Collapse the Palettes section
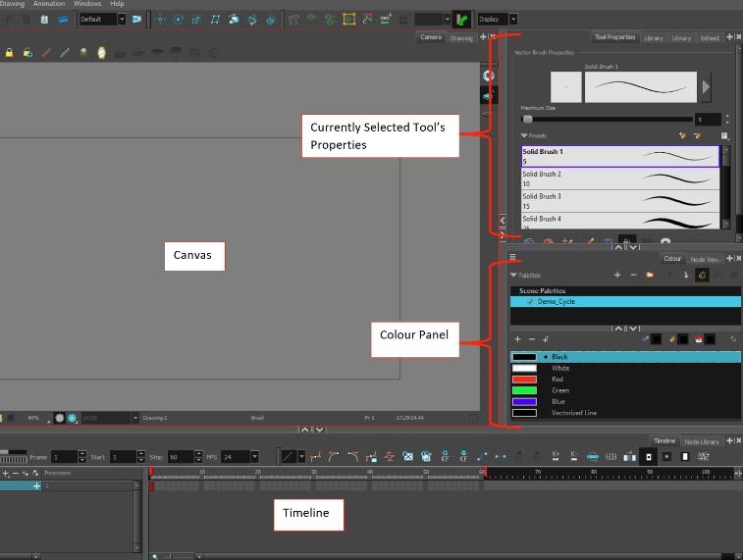The width and height of the screenshot is (743, 560). tap(513, 275)
